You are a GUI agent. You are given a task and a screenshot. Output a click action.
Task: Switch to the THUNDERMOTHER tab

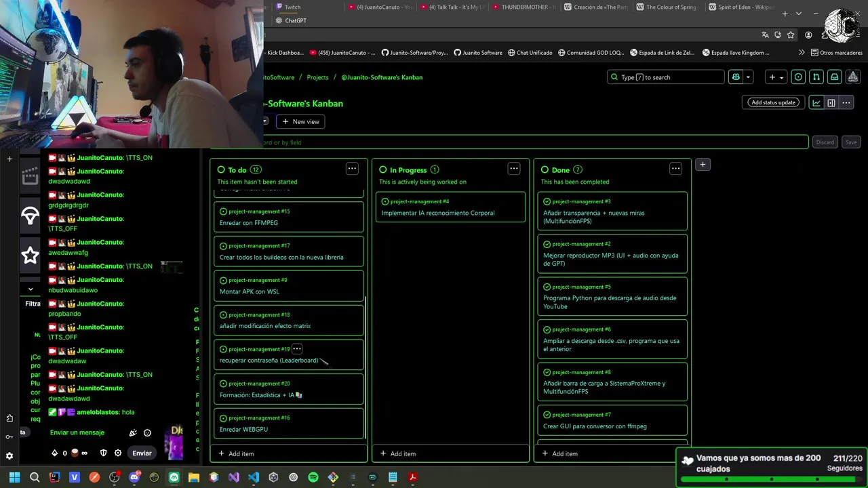pyautogui.click(x=524, y=7)
